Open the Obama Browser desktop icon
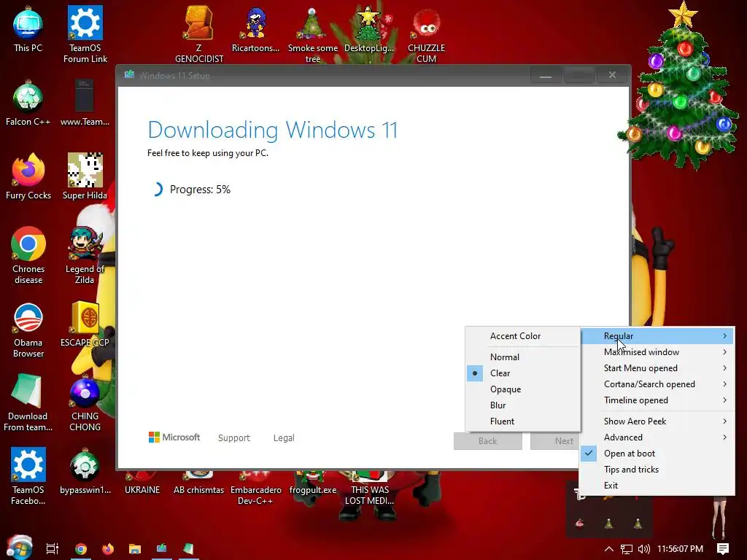This screenshot has width=747, height=560. pos(28,329)
